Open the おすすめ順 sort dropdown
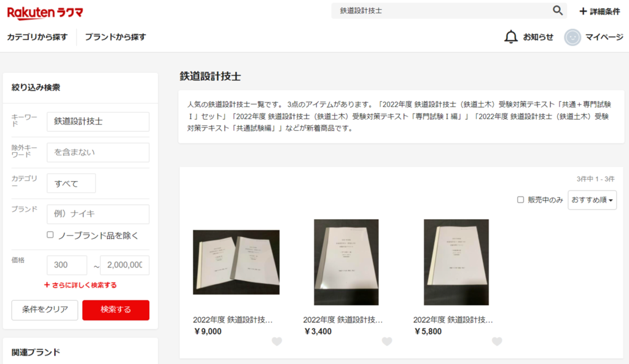629x364 pixels. pos(592,199)
